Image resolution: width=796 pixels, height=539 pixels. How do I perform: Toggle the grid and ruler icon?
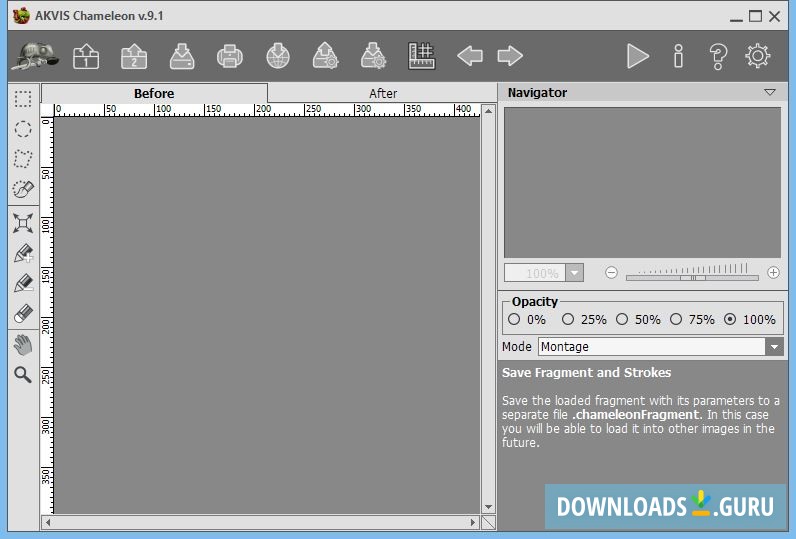422,56
